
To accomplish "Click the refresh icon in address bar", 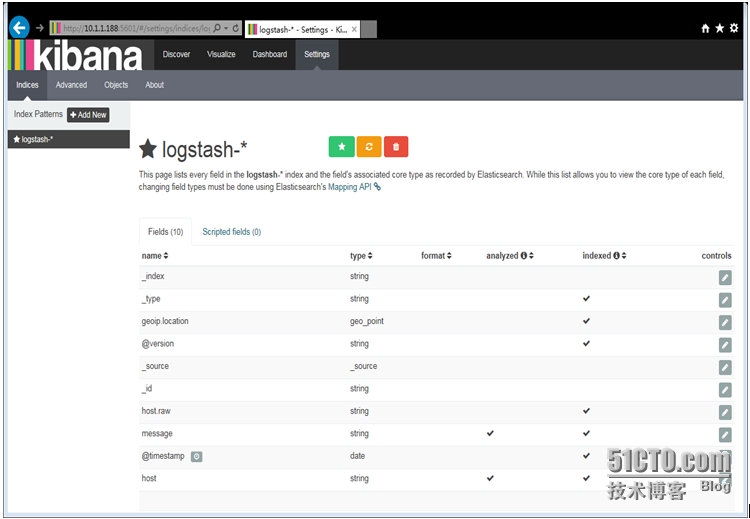I will pyautogui.click(x=235, y=28).
